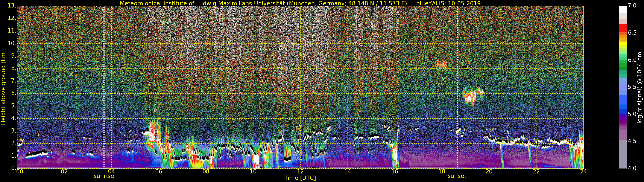644x182 pixels.
Task: Click the plot title mentioning blueYALIS 10-05-2019
Action: click(300, 3)
